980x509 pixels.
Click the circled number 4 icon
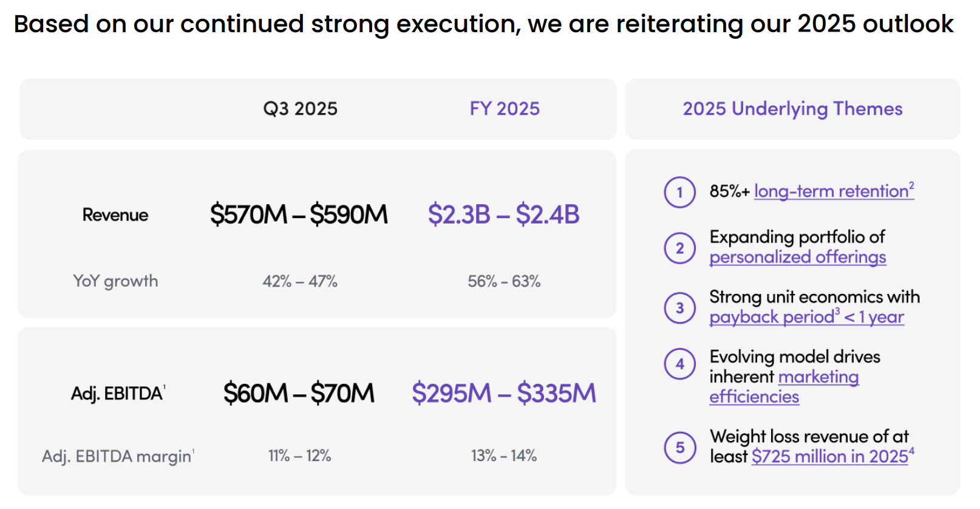(x=679, y=364)
